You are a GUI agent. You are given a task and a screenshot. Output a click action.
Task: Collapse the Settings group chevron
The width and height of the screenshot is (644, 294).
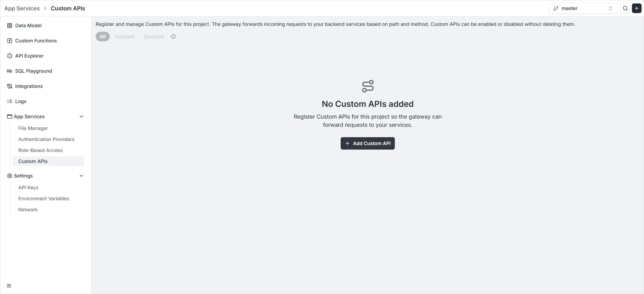[x=81, y=176]
